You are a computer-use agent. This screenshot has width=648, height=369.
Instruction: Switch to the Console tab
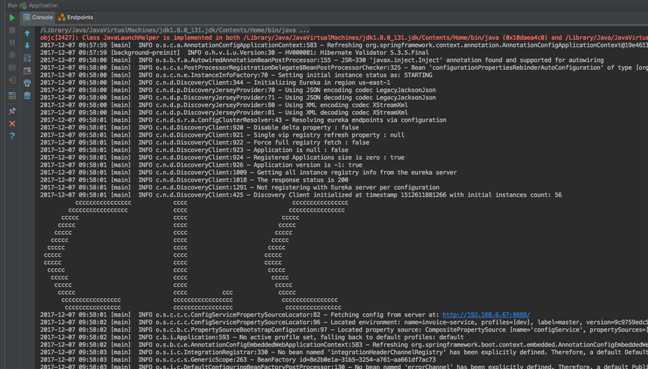[x=38, y=17]
